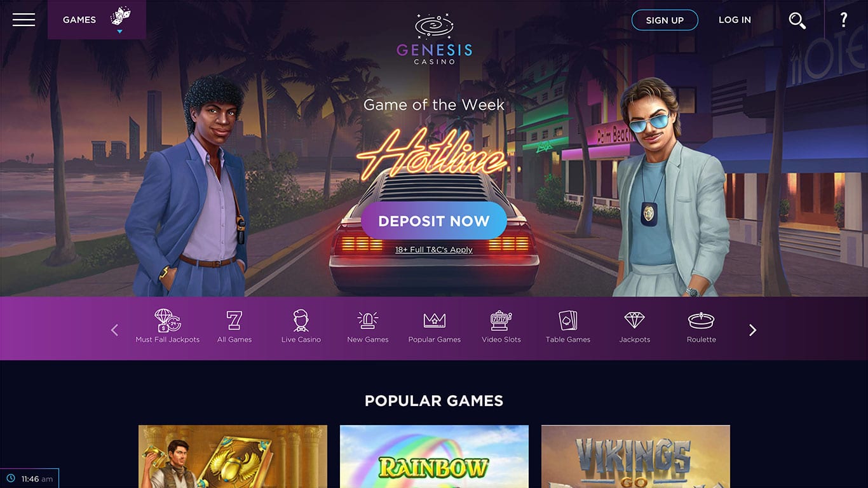
Task: Show next categories with the right arrow
Action: 753,330
